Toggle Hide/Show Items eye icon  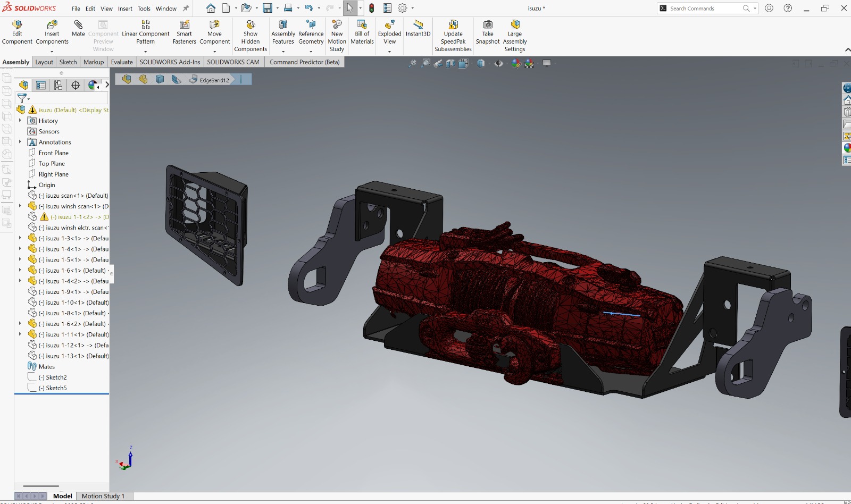coord(498,63)
